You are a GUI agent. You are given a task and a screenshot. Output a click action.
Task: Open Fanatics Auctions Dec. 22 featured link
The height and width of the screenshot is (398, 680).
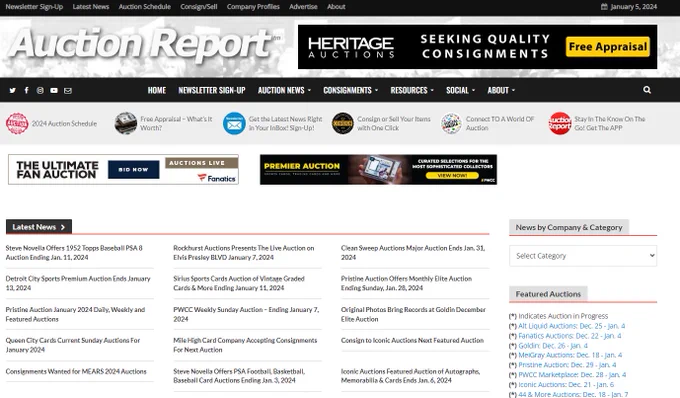[x=570, y=336]
